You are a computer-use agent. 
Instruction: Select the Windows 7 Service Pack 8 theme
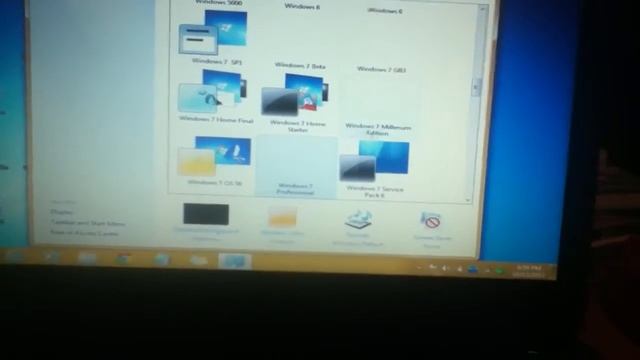(x=375, y=161)
